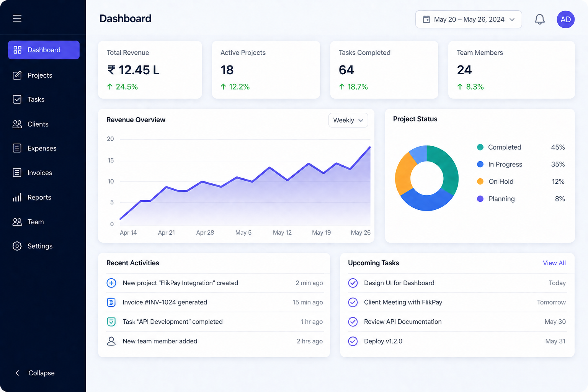The height and width of the screenshot is (392, 588).
Task: Open the AD user avatar
Action: [566, 20]
